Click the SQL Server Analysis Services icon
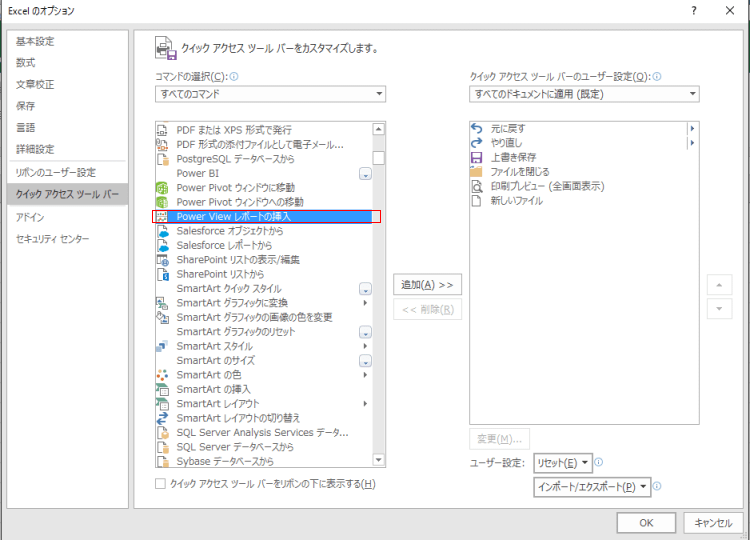Screen dimensions: 750x540 pos(163,432)
